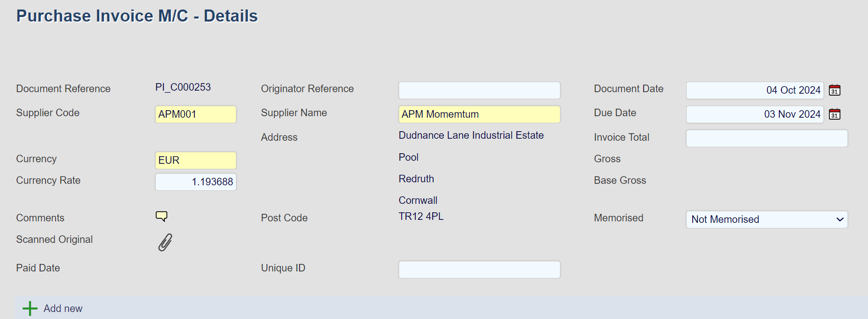This screenshot has height=319, width=868.
Task: Click the Due Date input box
Action: 754,114
